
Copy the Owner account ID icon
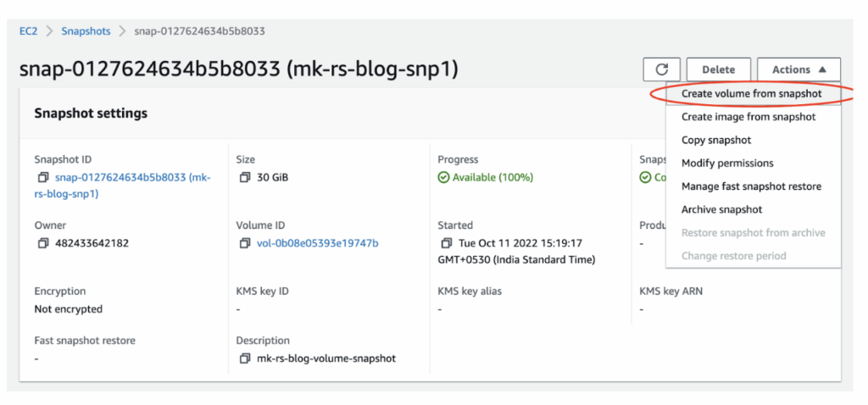[x=42, y=244]
